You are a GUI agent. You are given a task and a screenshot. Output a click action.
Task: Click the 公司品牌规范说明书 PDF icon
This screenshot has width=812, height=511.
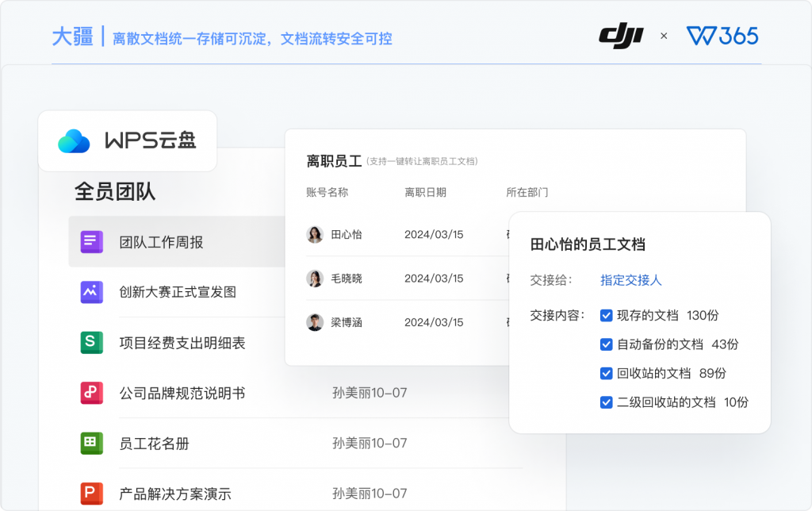[x=91, y=393]
